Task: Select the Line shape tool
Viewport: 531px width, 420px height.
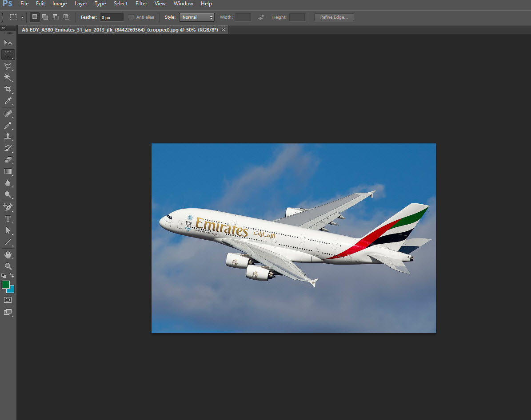Action: click(8, 242)
